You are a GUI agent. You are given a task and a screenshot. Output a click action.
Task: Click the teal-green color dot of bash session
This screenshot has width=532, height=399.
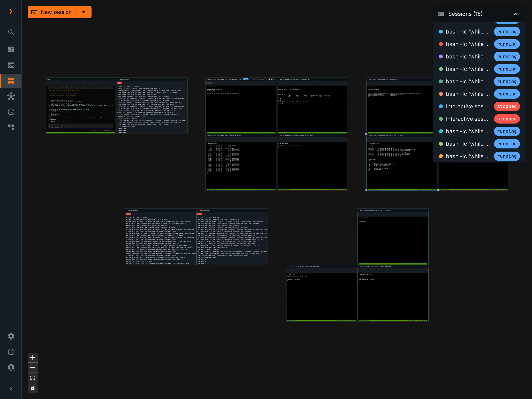[441, 81]
